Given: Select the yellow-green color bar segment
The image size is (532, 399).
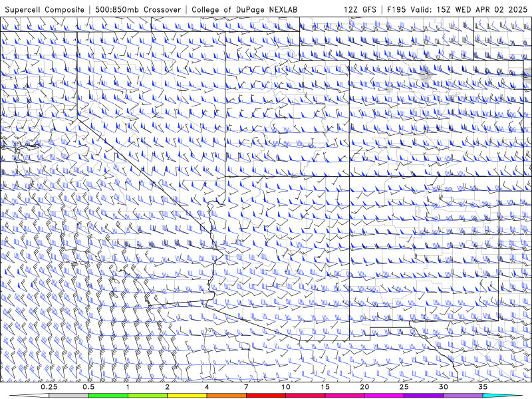Looking at the screenshot, I should 148,396.
